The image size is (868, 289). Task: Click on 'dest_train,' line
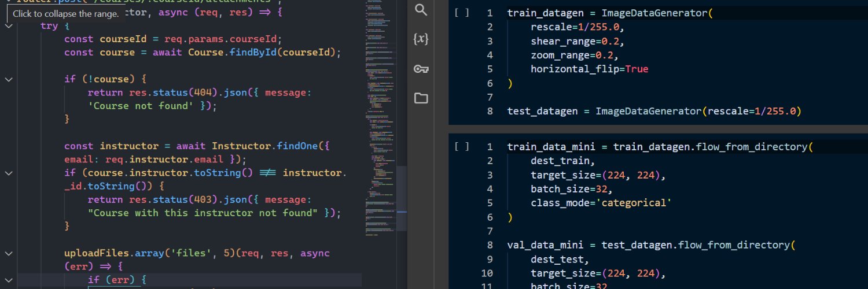click(563, 161)
